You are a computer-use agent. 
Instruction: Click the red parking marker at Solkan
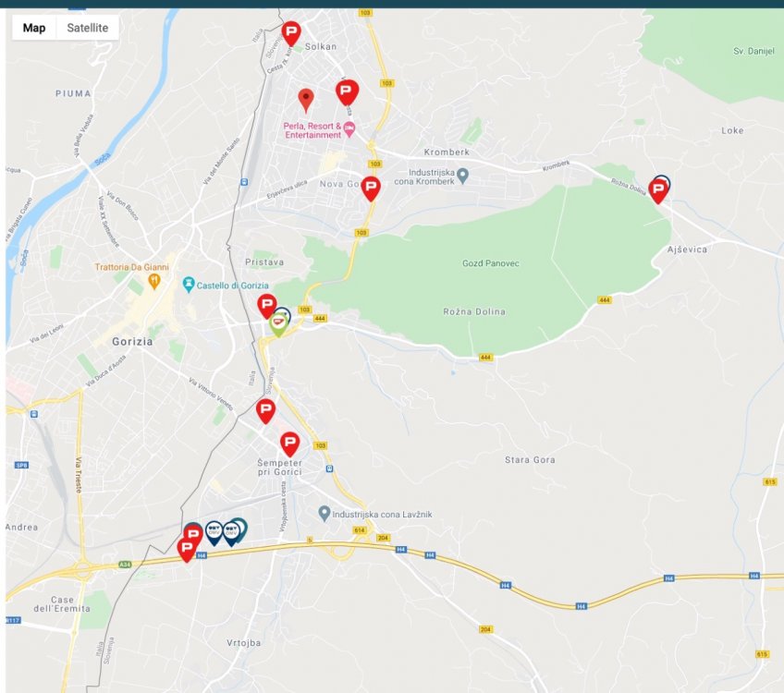pos(291,33)
